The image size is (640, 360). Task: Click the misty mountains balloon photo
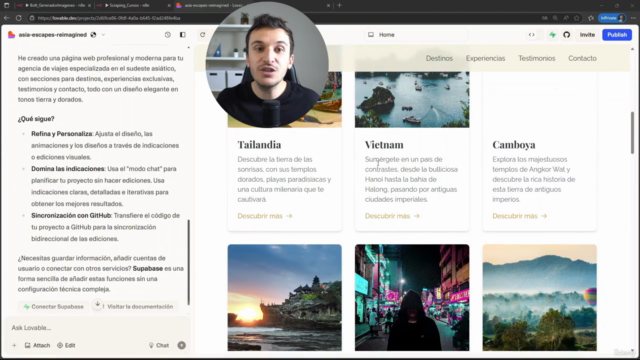point(539,298)
